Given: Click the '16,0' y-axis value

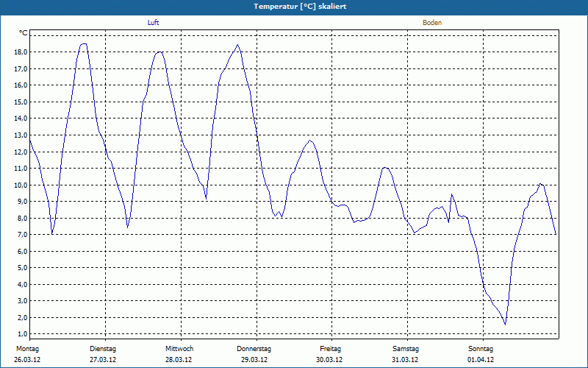Looking at the screenshot, I should coord(21,85).
